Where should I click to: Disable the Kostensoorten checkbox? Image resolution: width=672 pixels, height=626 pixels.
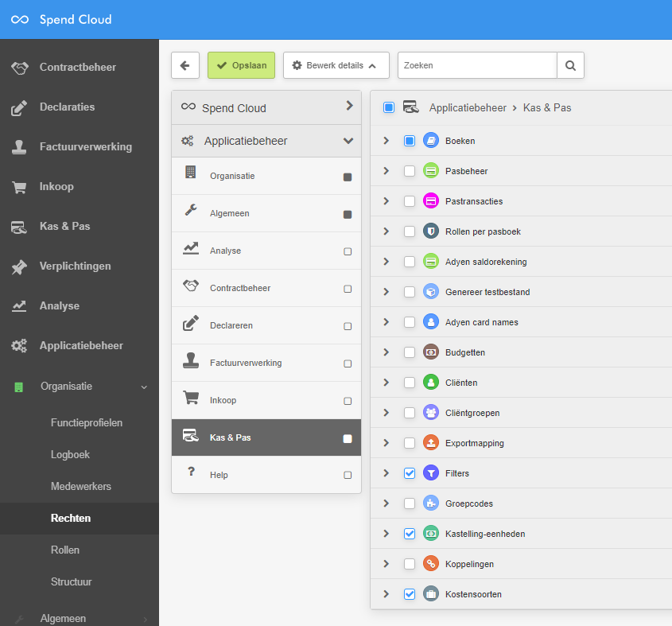click(410, 594)
